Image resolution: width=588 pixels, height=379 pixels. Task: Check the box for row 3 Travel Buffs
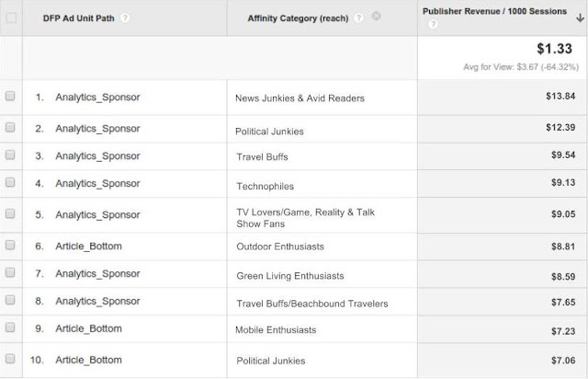pyautogui.click(x=10, y=155)
